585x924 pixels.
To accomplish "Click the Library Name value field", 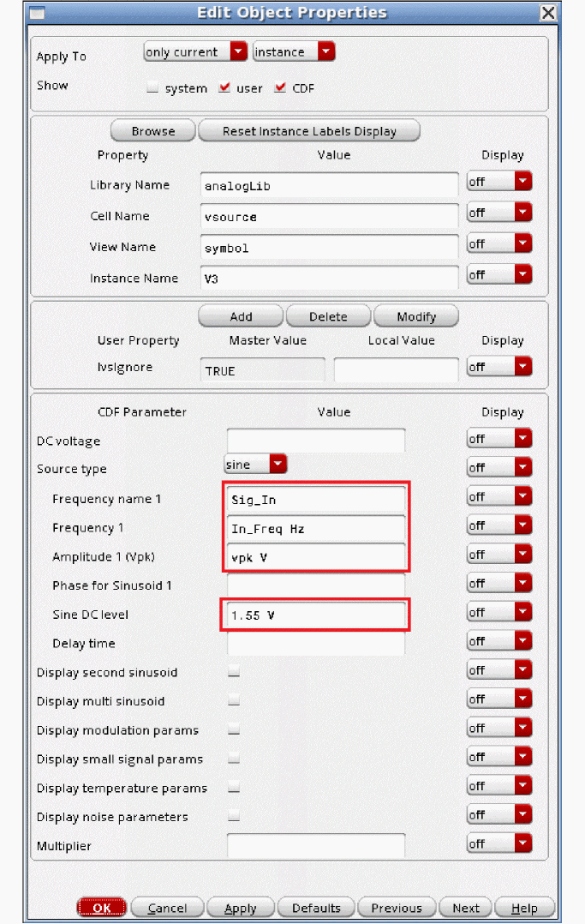I will pos(329,186).
